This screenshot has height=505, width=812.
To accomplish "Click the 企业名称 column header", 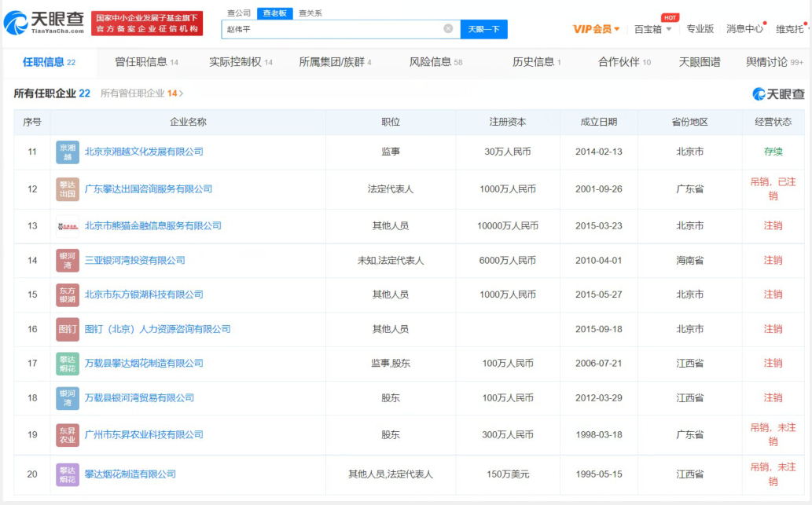I will (188, 122).
